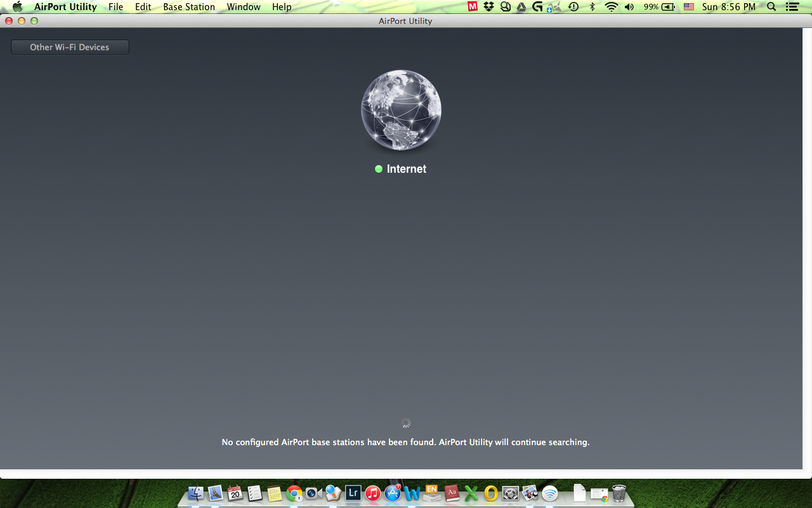
Task: Open the US flag input source menu
Action: tap(688, 7)
